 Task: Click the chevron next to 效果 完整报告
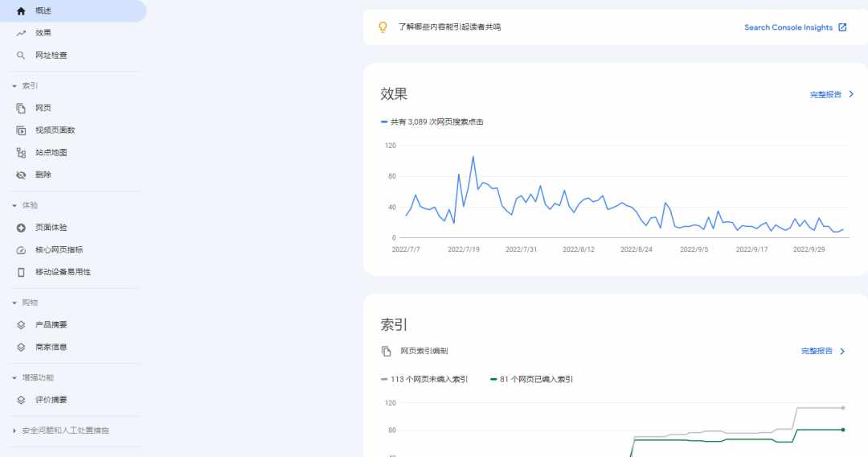coord(851,94)
